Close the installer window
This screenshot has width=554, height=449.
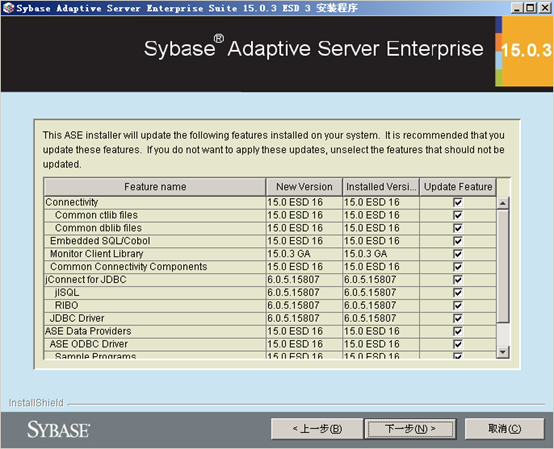tap(544, 8)
